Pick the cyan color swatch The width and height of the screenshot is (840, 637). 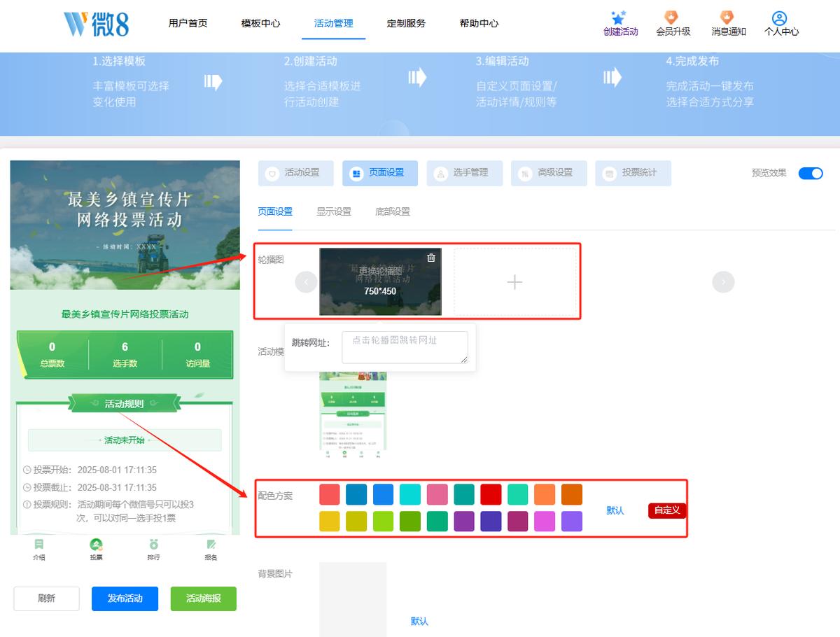point(410,495)
